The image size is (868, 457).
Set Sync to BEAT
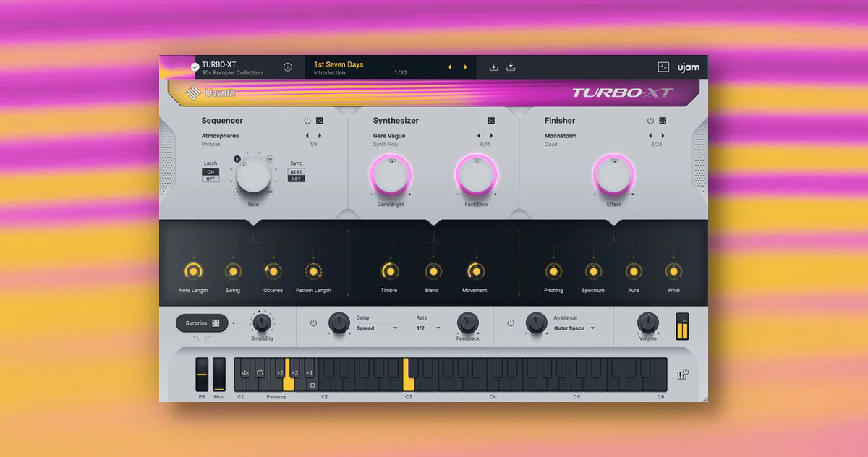click(297, 172)
